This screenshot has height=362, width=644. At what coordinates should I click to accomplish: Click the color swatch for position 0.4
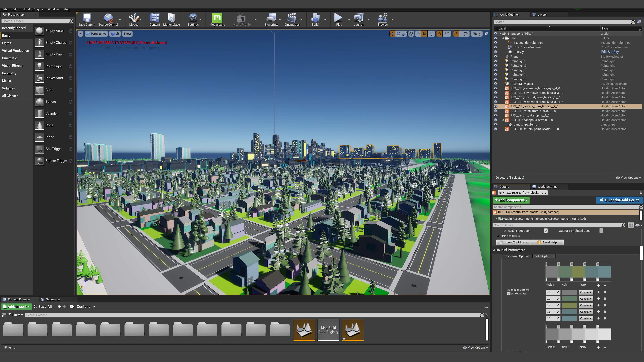(x=569, y=305)
